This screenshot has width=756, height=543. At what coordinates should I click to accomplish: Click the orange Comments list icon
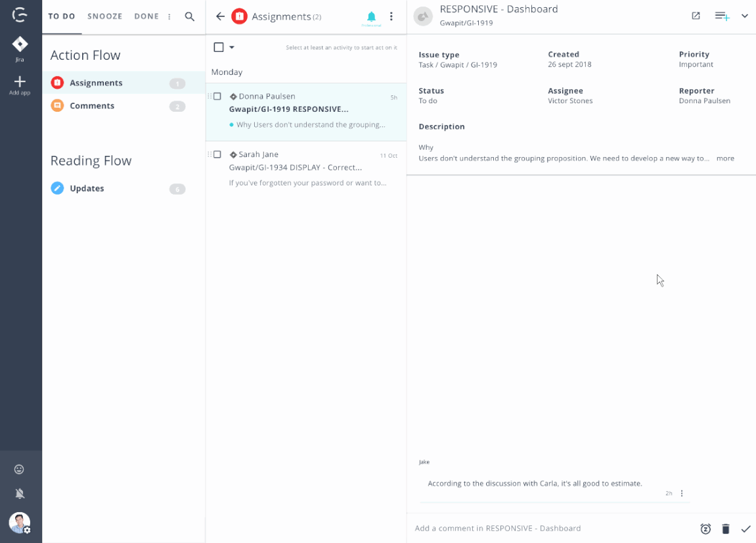coord(57,106)
